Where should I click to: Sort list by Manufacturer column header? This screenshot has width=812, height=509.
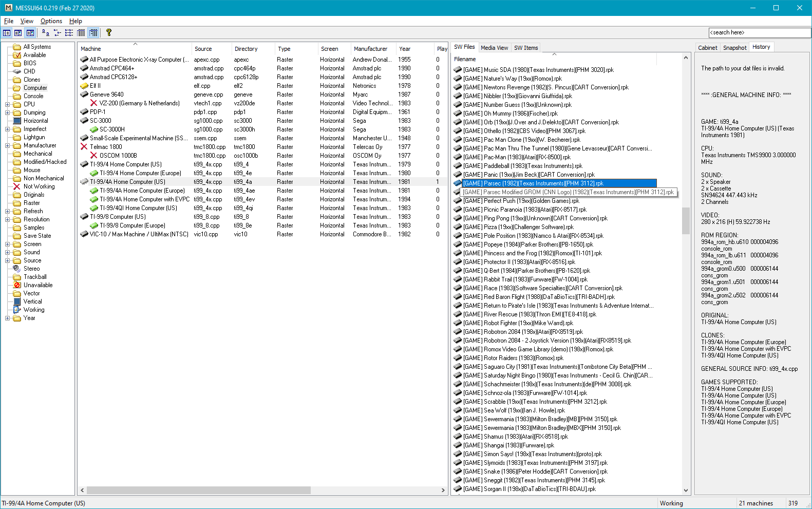click(x=373, y=49)
